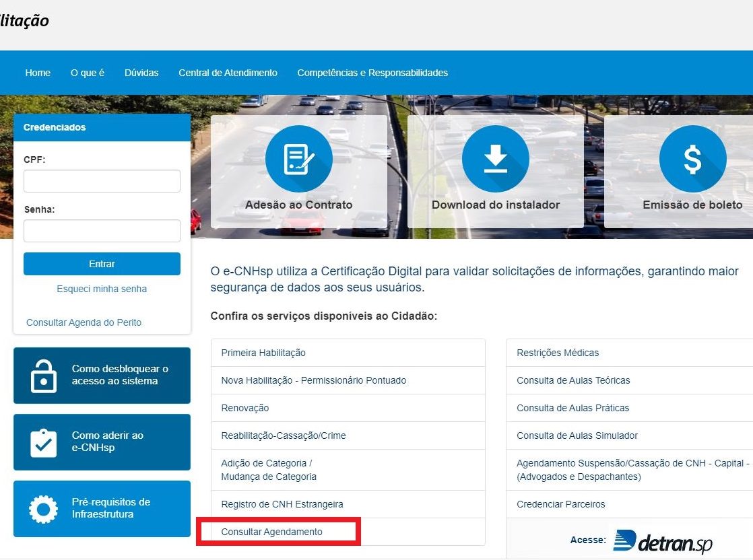The height and width of the screenshot is (560, 753).
Task: Go to Home in the navigation bar
Action: point(38,73)
